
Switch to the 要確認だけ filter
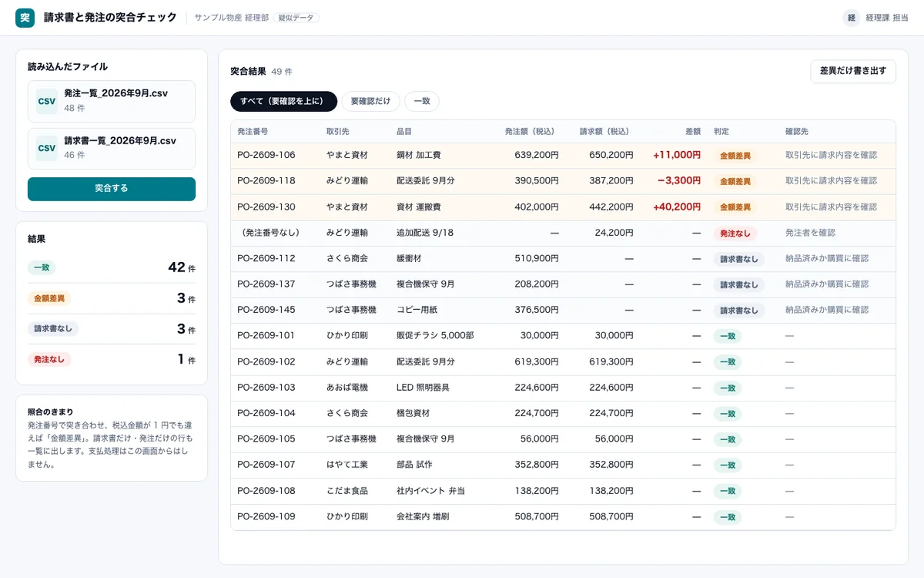coord(370,101)
